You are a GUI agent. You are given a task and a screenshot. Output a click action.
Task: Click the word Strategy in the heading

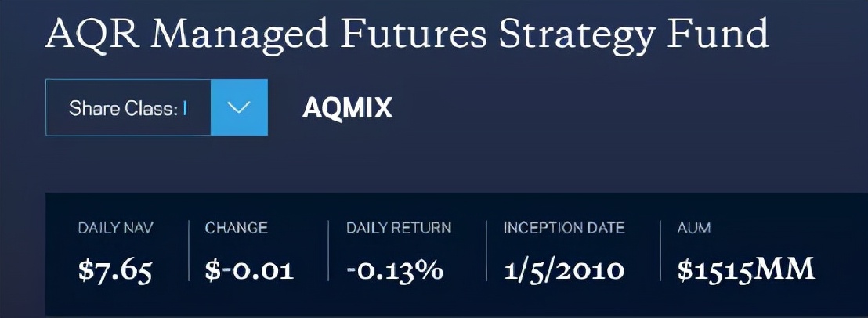pos(580,36)
